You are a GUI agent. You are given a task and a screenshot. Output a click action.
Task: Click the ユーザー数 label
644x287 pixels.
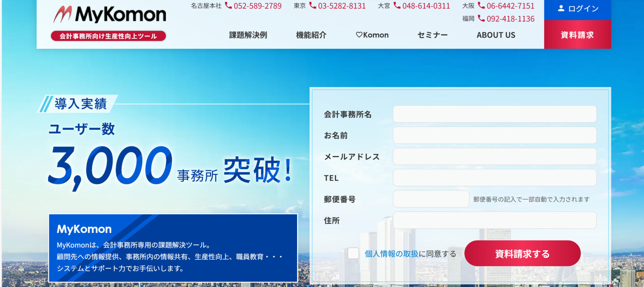click(82, 129)
